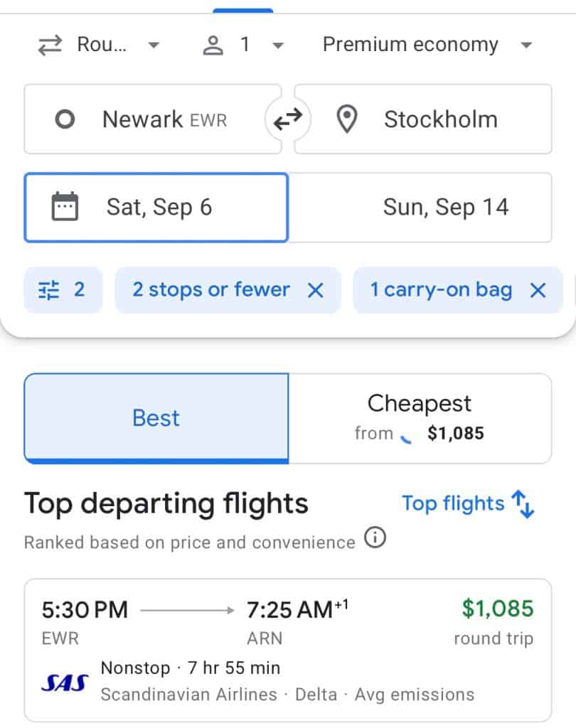The width and height of the screenshot is (576, 728).
Task: Click the sort arrows icon
Action: click(523, 503)
